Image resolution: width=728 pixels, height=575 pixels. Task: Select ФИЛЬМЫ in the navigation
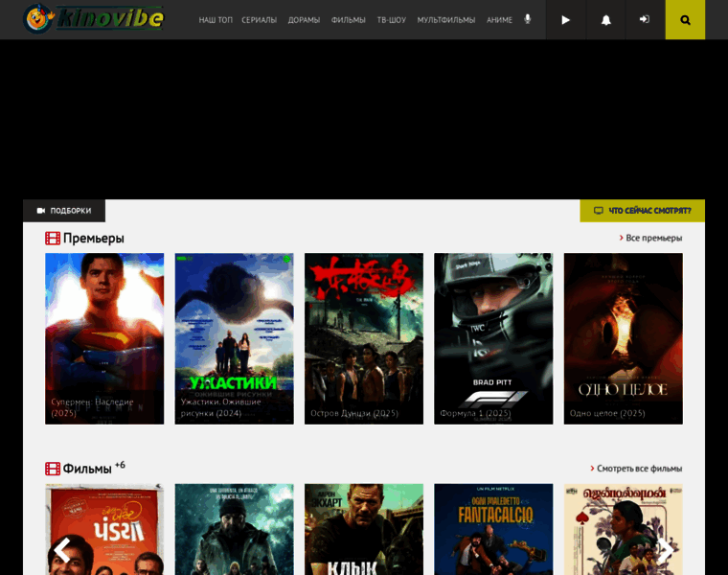coord(349,20)
